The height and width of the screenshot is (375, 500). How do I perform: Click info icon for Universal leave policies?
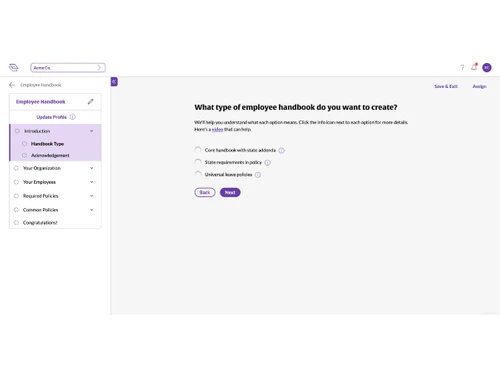coord(258,175)
